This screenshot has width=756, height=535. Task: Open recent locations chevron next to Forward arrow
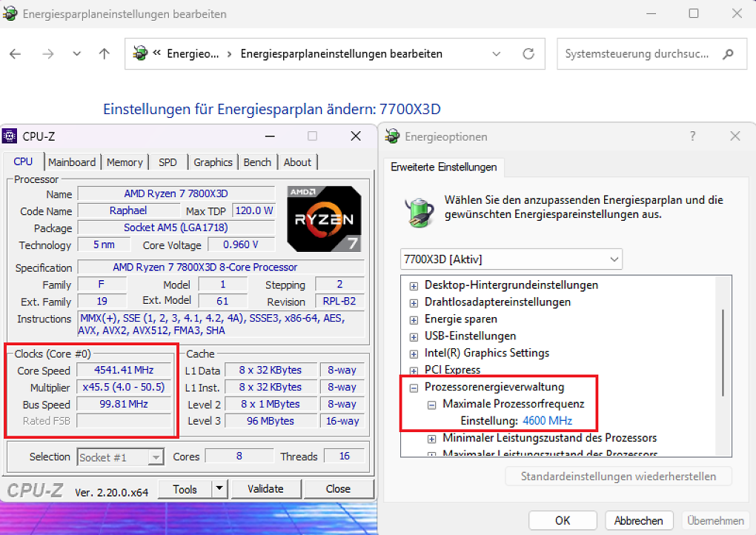76,54
